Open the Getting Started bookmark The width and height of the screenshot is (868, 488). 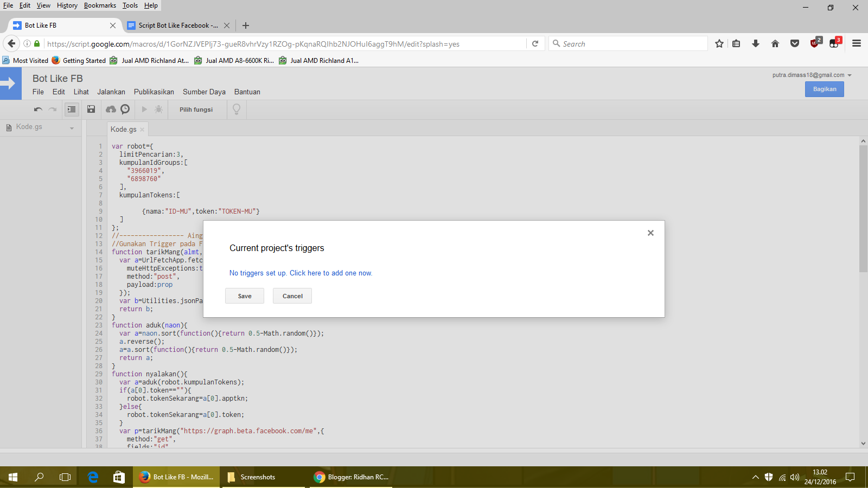[x=79, y=61]
